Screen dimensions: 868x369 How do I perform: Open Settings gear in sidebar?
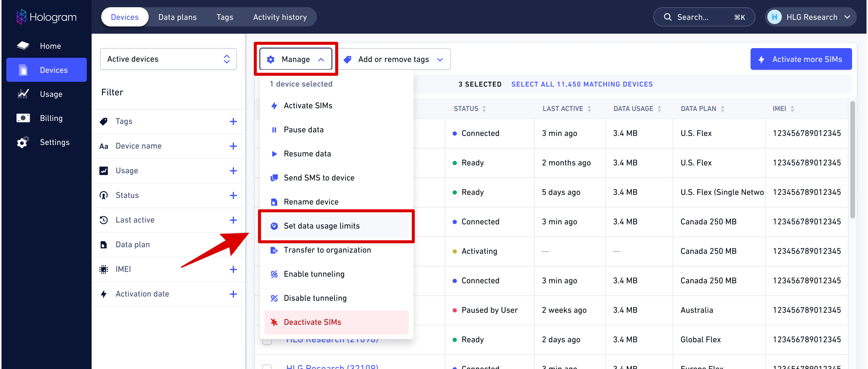click(23, 142)
